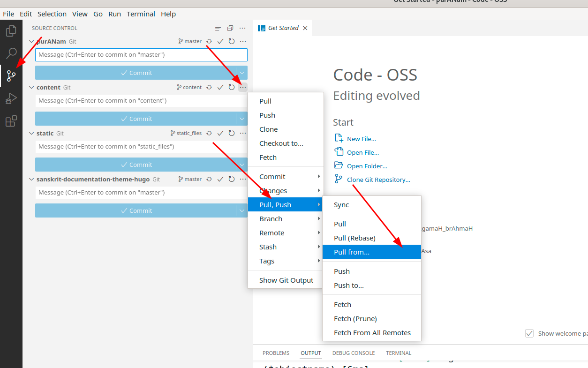Switch to the PROBLEMS panel tab

click(276, 353)
